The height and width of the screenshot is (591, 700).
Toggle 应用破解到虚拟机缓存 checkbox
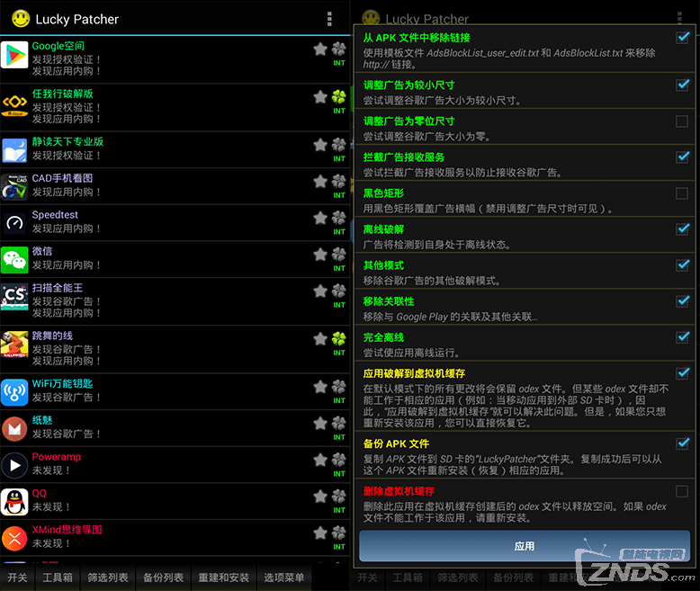pos(682,373)
